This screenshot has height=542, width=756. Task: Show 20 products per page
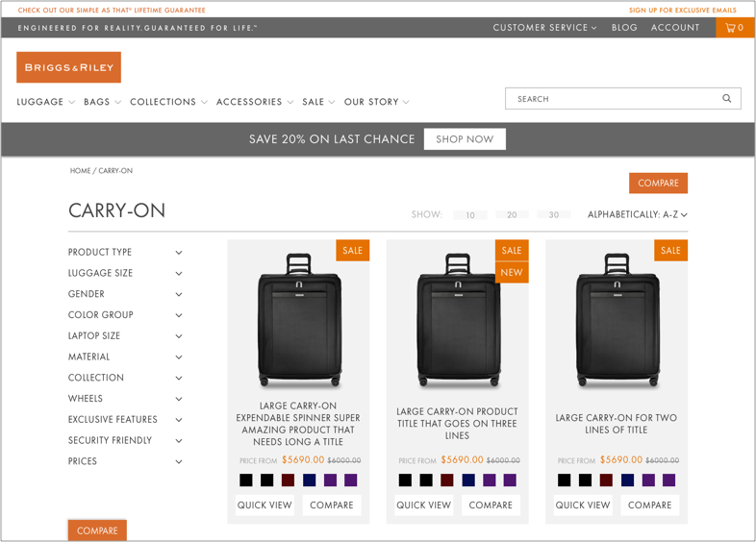(512, 215)
